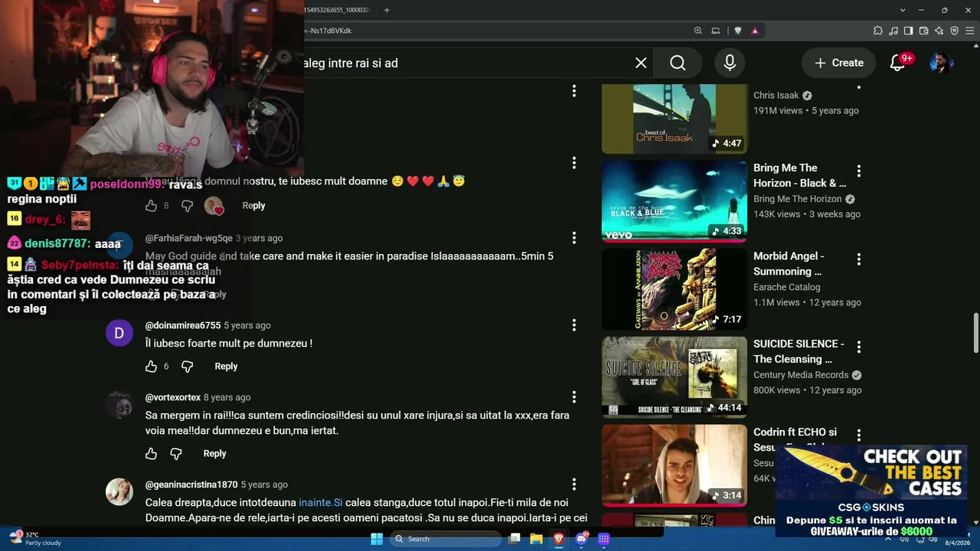Open options for the @vortexortex comment
This screenshot has width=980, height=551.
(x=573, y=397)
